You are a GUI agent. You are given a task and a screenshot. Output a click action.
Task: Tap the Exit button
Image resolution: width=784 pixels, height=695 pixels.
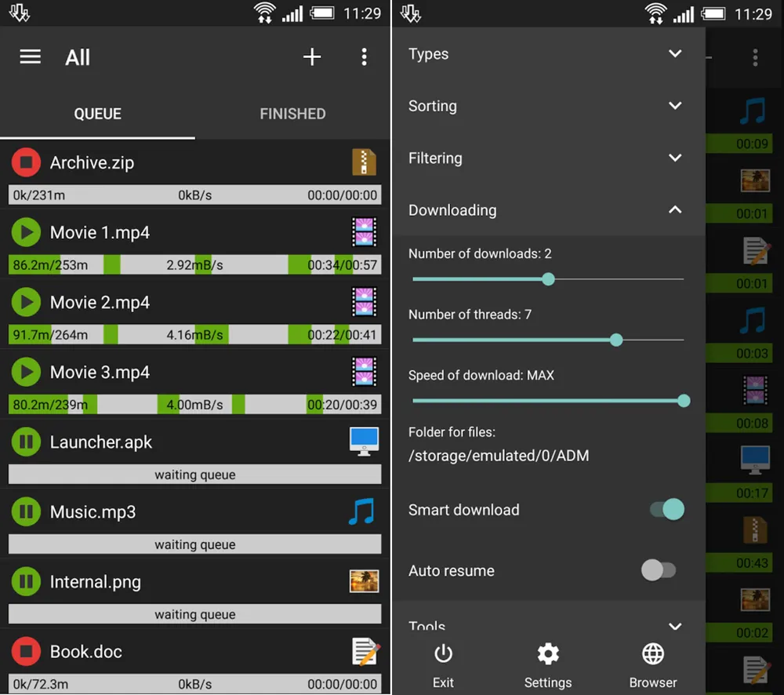tap(443, 665)
